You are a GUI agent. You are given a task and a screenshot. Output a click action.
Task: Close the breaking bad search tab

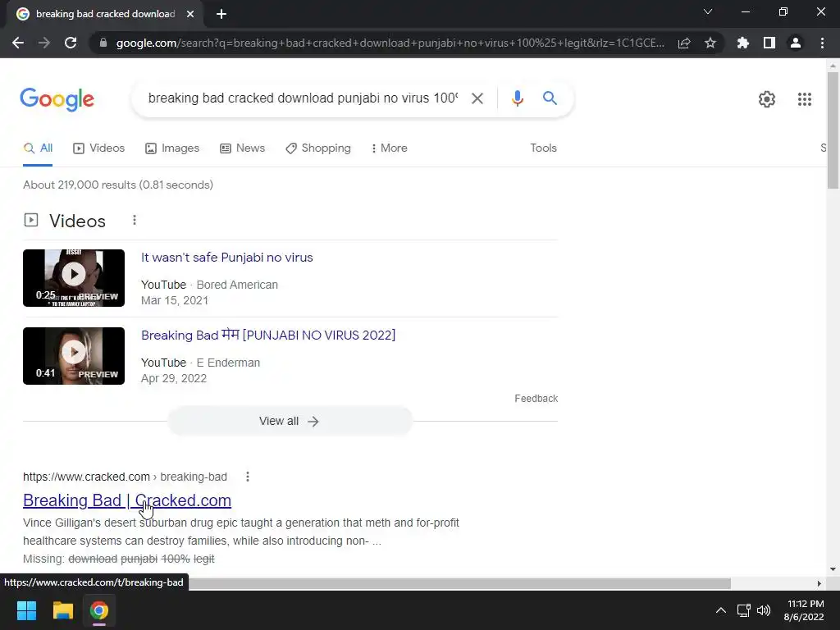tap(190, 14)
